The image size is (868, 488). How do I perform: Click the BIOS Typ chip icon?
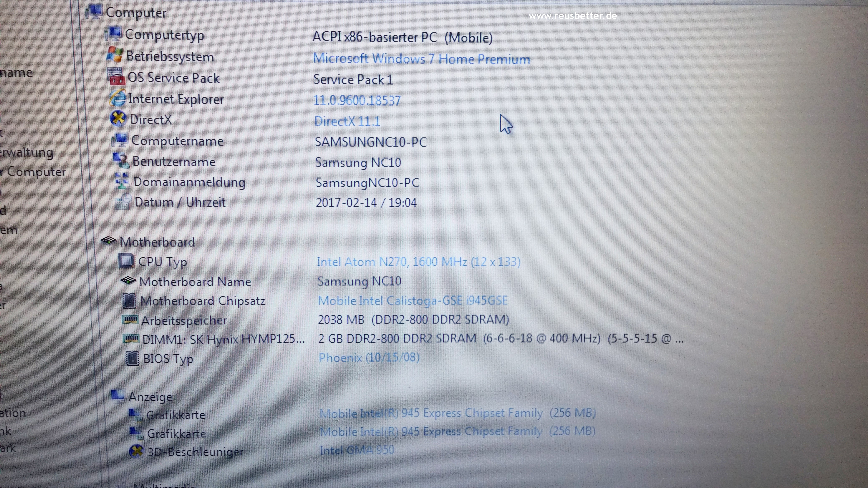pos(132,359)
